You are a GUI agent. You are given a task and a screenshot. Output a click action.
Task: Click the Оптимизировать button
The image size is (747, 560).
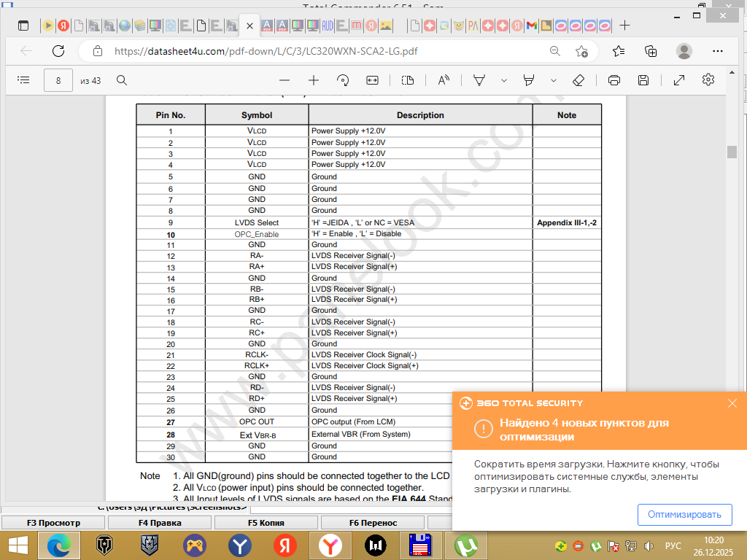(x=684, y=514)
